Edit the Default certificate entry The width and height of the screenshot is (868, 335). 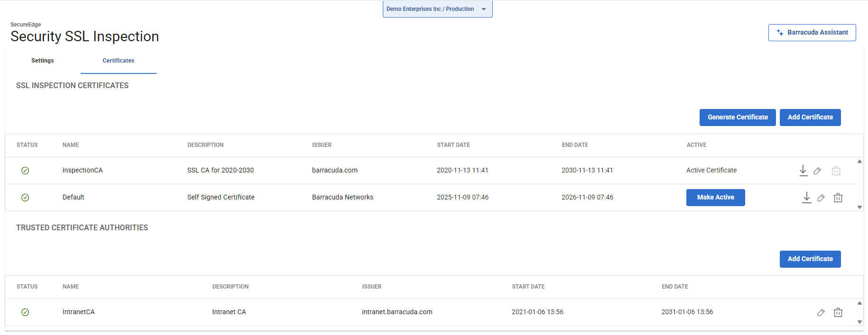coord(821,198)
